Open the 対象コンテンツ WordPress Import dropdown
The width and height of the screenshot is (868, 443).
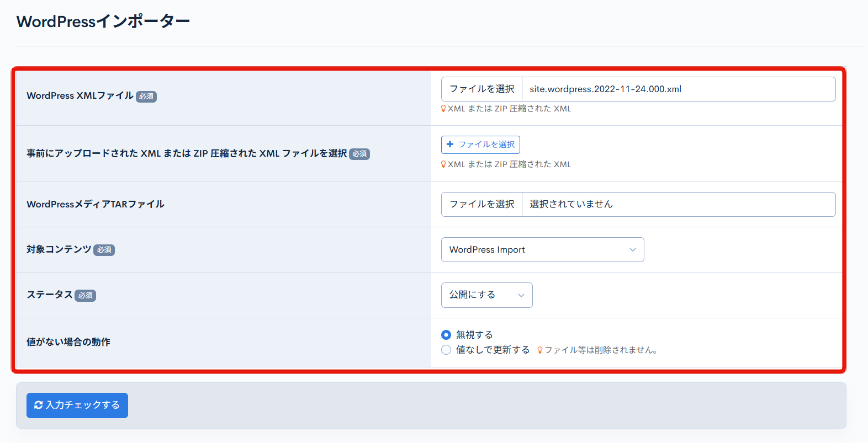pyautogui.click(x=542, y=249)
